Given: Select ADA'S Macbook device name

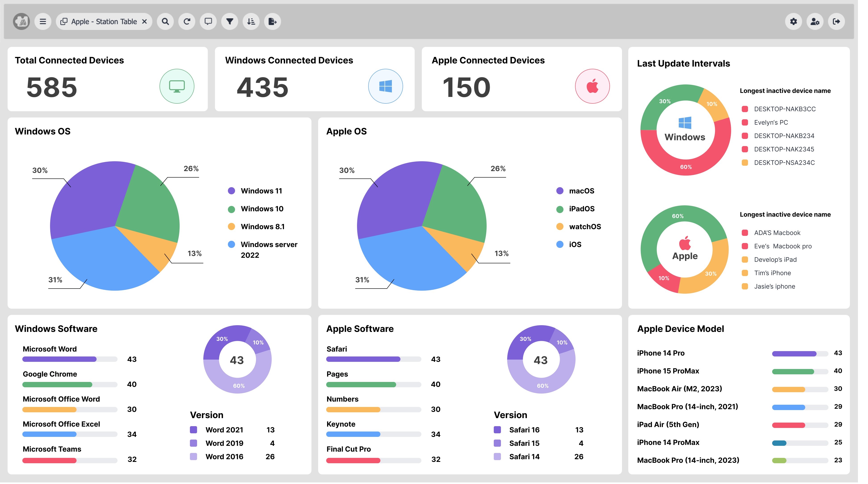Looking at the screenshot, I should [x=777, y=233].
